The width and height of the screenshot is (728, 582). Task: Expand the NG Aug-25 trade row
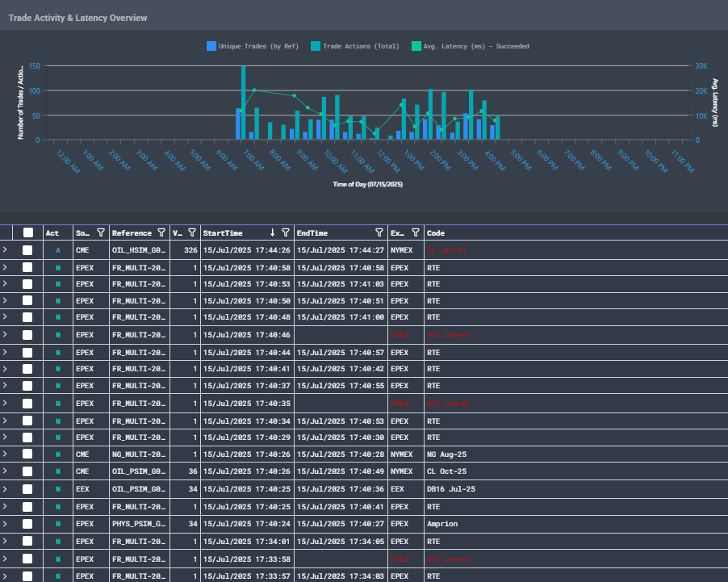point(5,454)
